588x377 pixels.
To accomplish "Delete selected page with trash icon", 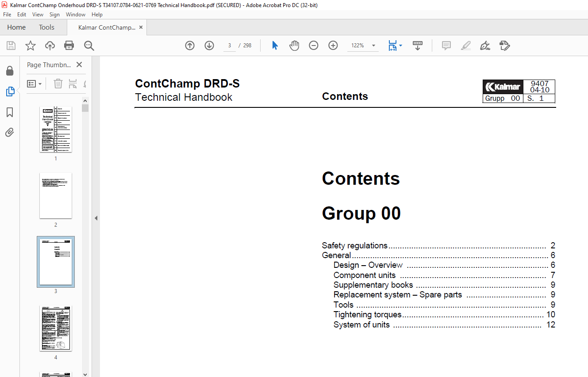I will 58,84.
